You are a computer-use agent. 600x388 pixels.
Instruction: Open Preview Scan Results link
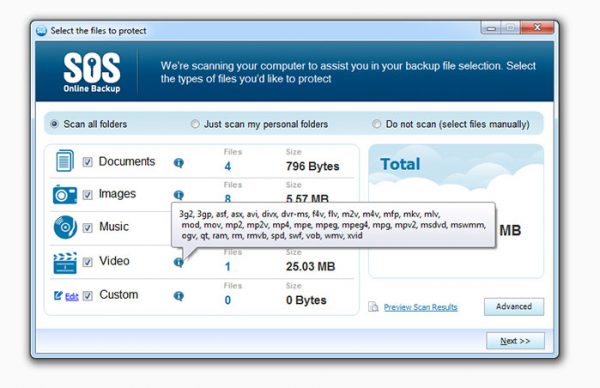pos(421,307)
